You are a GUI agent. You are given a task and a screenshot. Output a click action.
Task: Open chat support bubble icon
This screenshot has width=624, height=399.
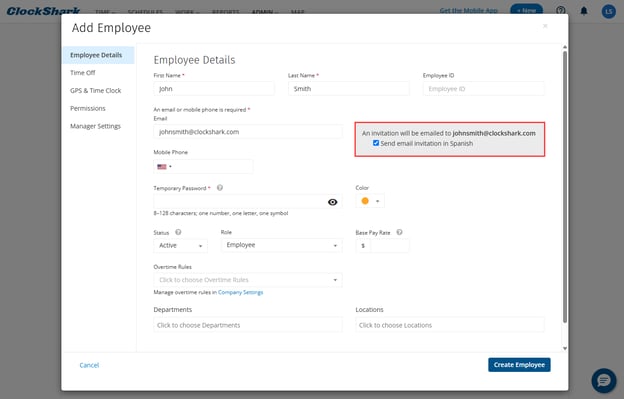pyautogui.click(x=604, y=380)
